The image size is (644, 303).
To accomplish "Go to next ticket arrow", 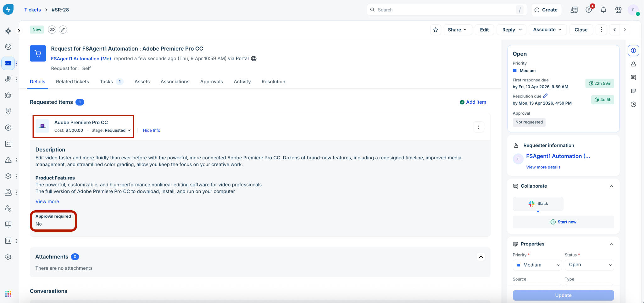I will 625,30.
